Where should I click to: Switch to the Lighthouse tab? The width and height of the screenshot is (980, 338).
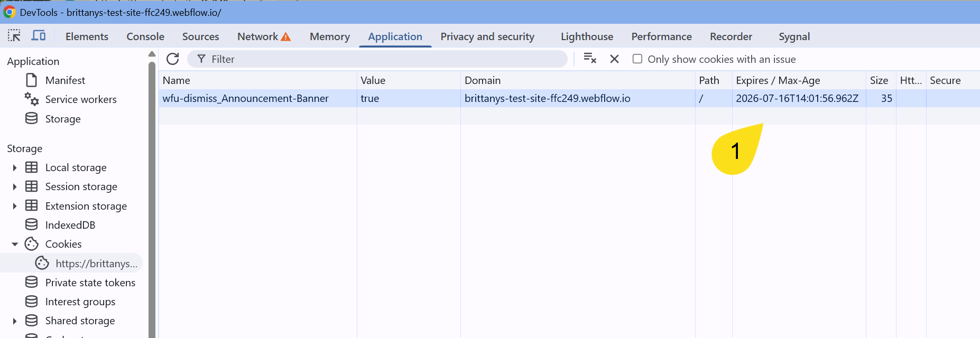tap(587, 36)
